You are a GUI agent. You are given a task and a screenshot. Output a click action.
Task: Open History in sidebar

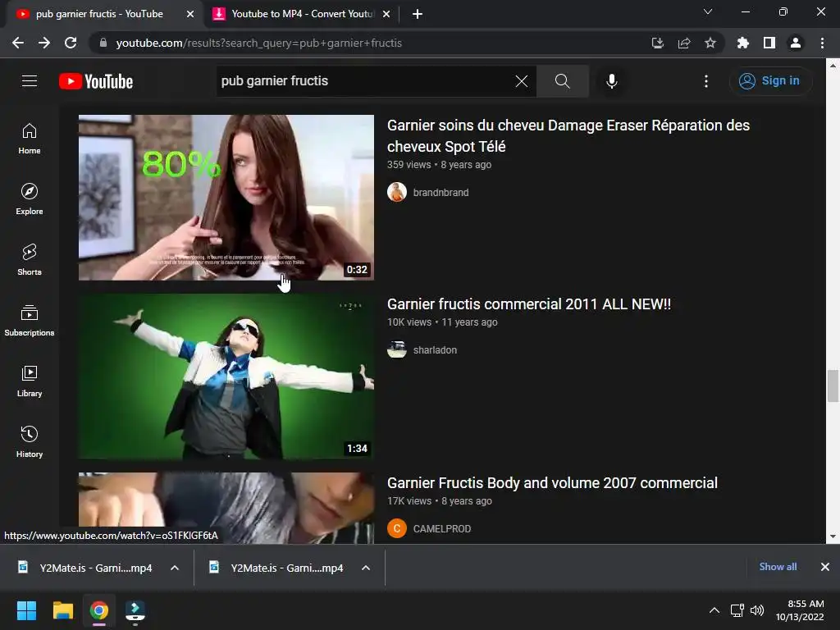[30, 442]
